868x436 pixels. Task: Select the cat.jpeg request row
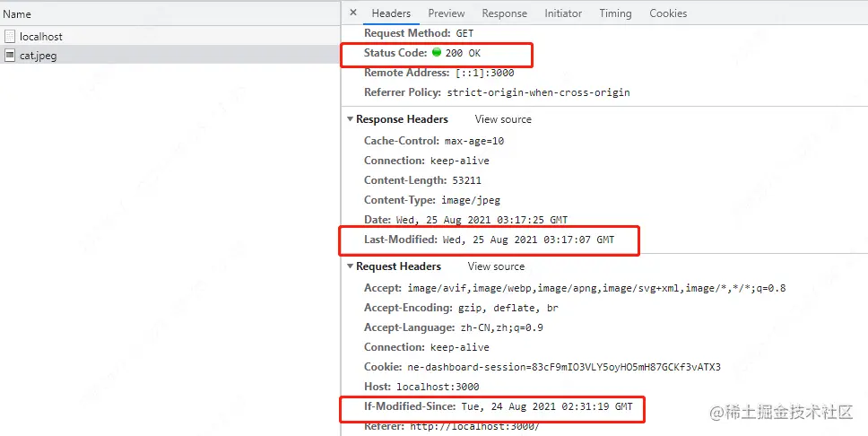click(170, 56)
